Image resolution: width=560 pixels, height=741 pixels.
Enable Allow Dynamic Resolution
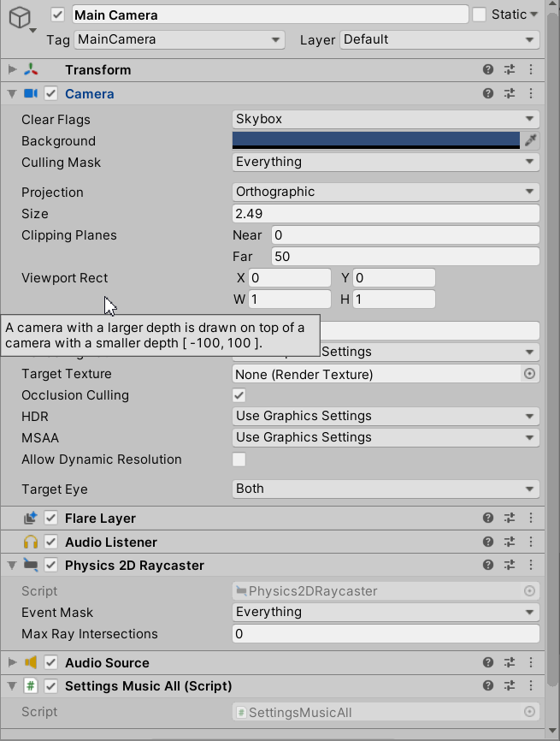point(239,459)
